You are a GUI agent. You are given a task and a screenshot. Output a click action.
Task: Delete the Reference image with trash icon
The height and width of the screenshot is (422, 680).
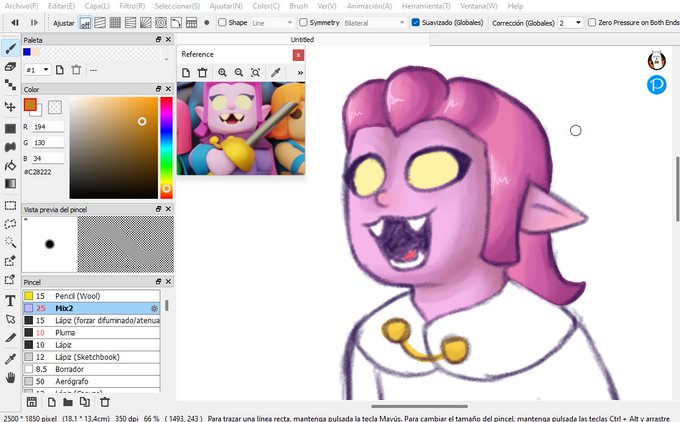[x=203, y=72]
